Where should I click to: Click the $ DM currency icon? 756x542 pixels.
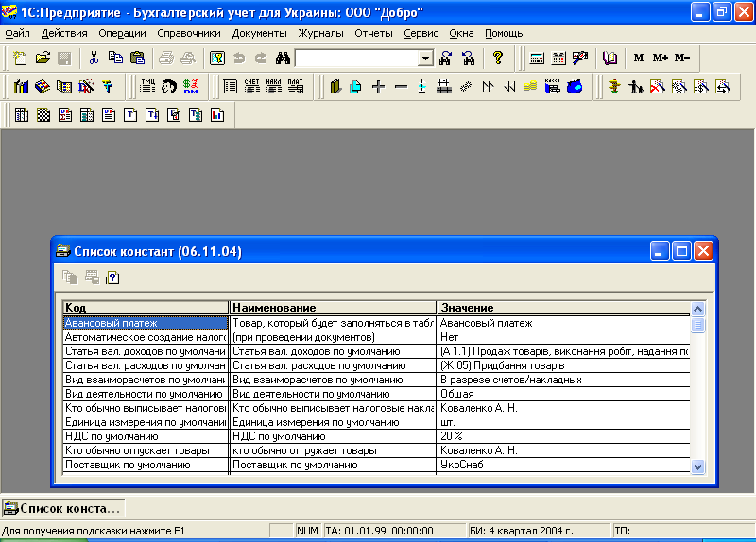point(191,87)
